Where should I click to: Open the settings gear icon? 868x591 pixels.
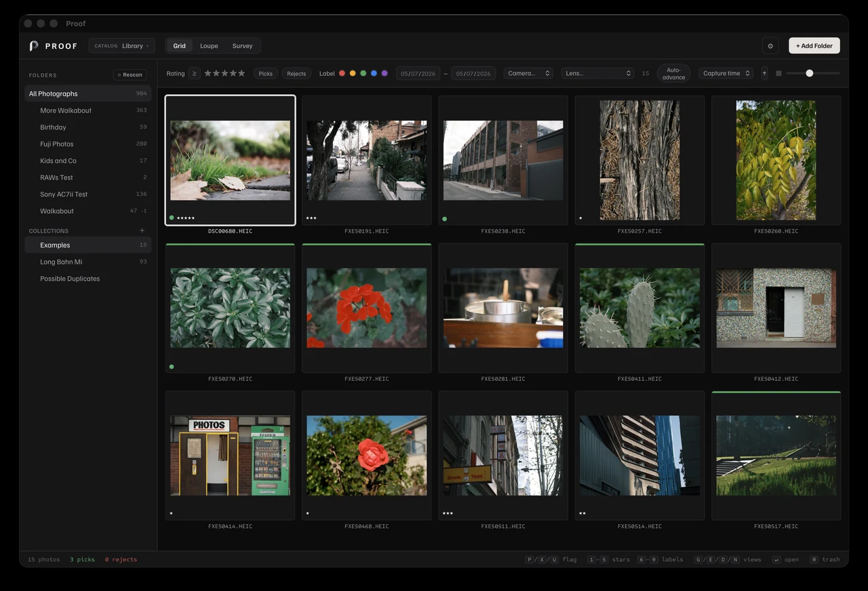(x=770, y=46)
